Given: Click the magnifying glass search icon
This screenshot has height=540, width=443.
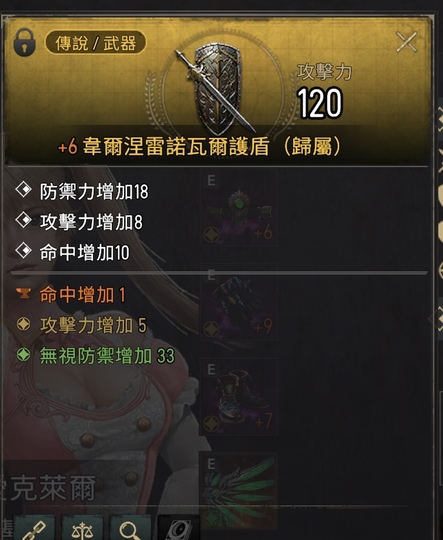Looking at the screenshot, I should coord(130,528).
